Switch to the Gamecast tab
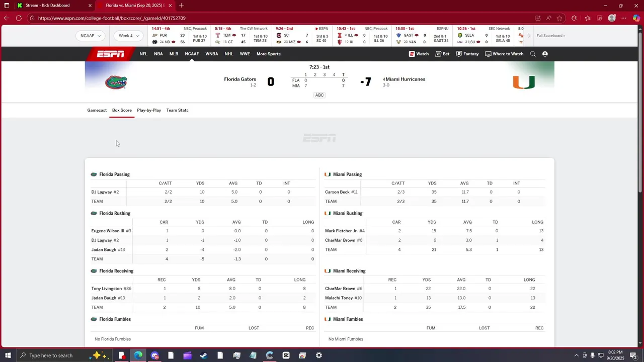This screenshot has height=362, width=644. (x=97, y=110)
